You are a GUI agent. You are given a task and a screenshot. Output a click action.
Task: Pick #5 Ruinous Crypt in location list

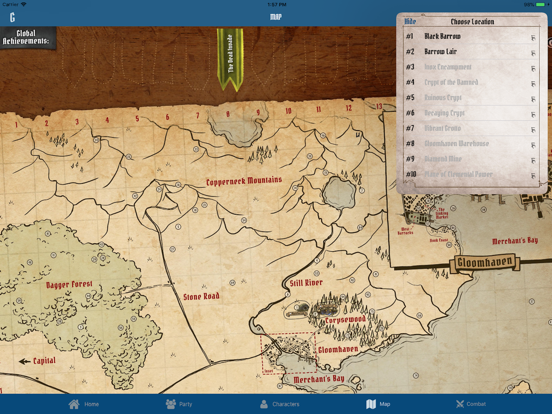point(471,98)
